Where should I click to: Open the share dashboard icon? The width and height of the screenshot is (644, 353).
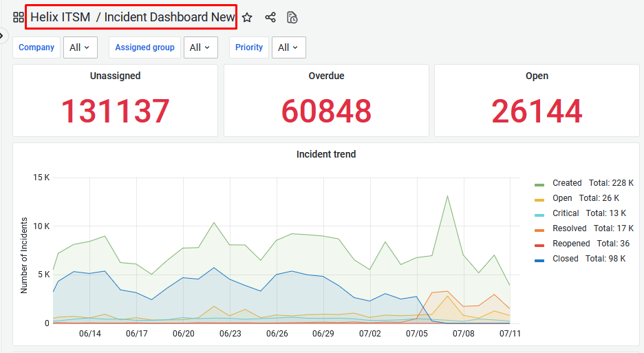click(x=270, y=17)
